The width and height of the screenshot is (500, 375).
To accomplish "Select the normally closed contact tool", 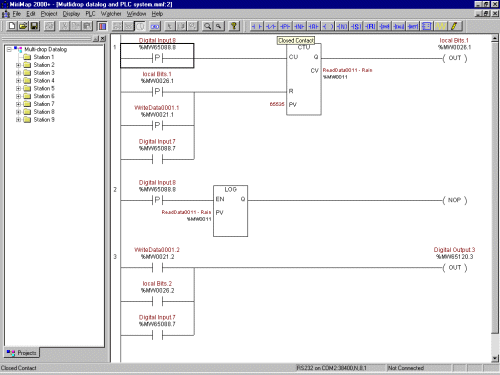I will (x=271, y=26).
